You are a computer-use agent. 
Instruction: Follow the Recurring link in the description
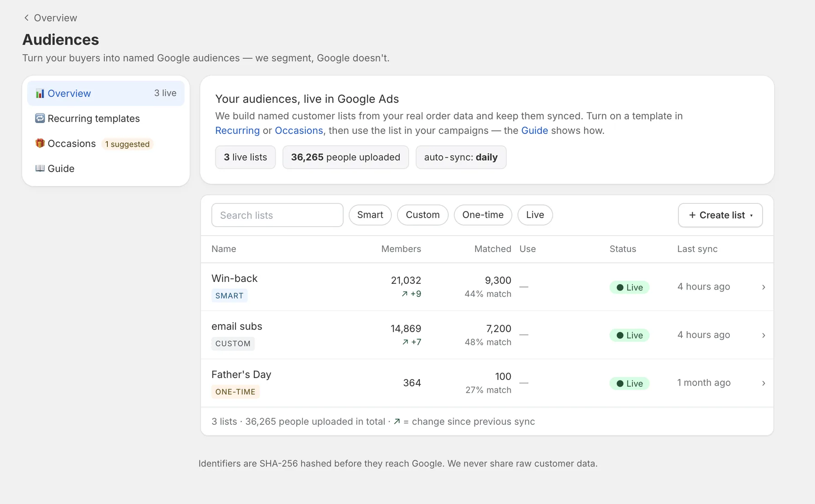[237, 131]
